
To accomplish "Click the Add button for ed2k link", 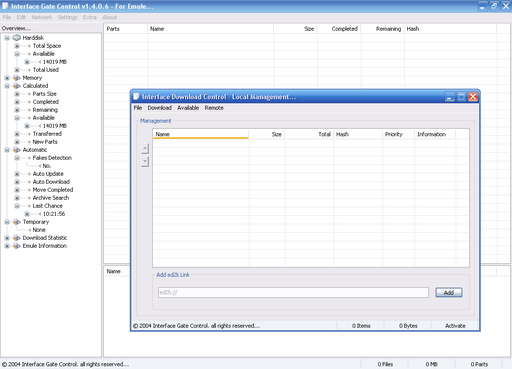I will [449, 293].
